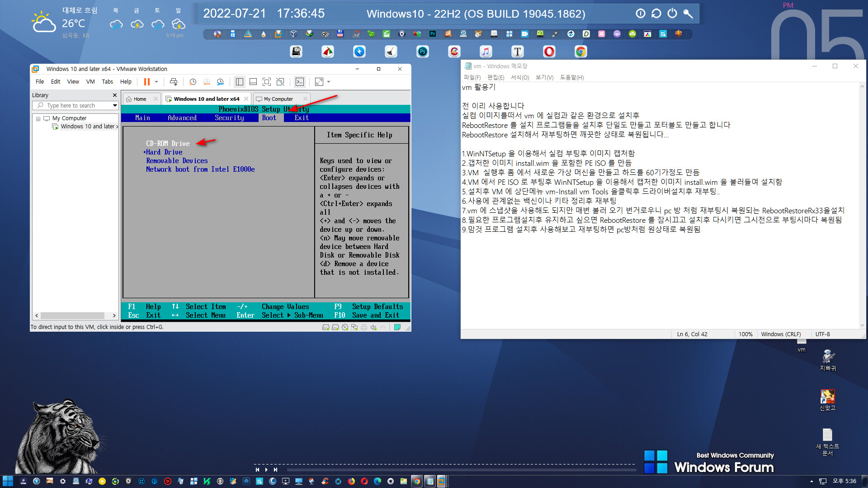Open the Windows Start button
Screen dimensions: 868x488
pos(8,481)
